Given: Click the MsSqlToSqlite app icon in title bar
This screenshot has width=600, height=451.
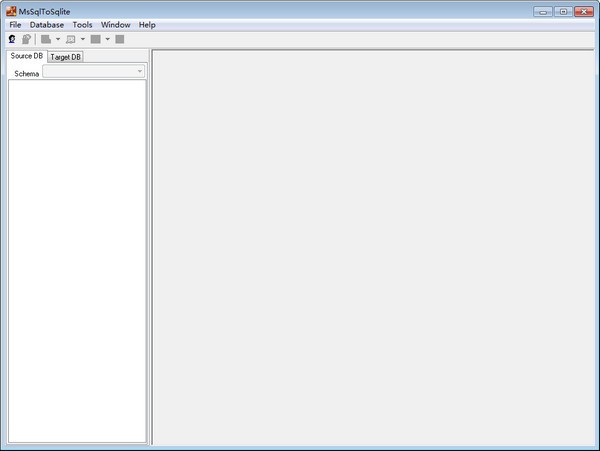Looking at the screenshot, I should click(11, 11).
